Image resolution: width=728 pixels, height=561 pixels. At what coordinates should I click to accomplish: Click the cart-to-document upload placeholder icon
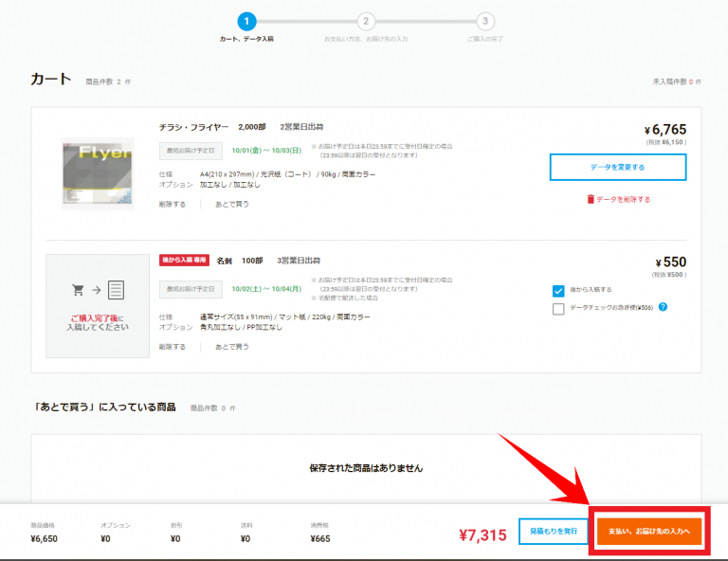(98, 290)
